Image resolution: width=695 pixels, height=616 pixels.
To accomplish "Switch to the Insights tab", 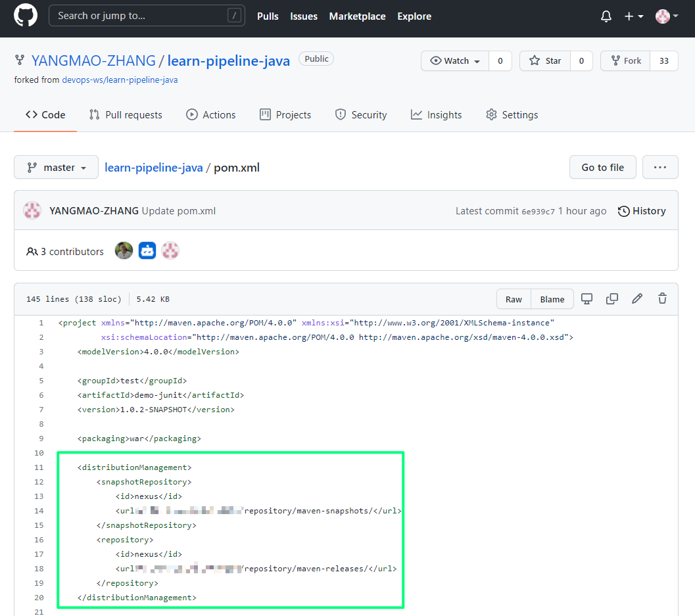I will pos(436,115).
